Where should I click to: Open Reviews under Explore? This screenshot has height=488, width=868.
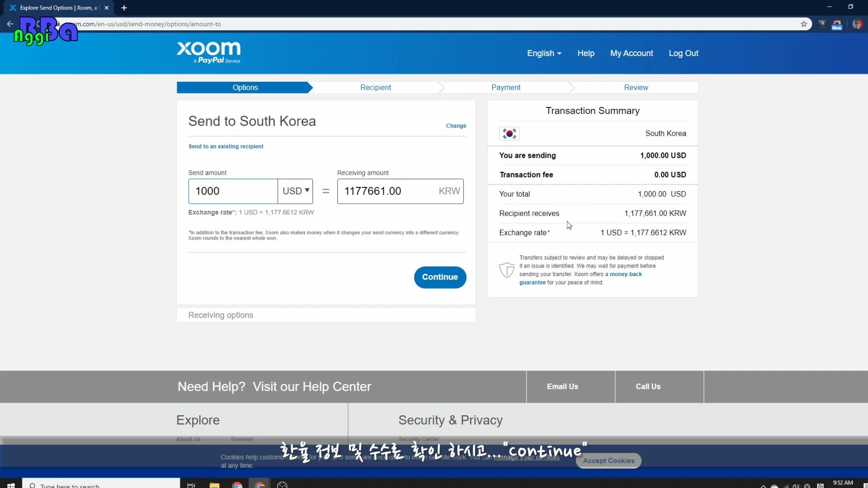pyautogui.click(x=242, y=439)
